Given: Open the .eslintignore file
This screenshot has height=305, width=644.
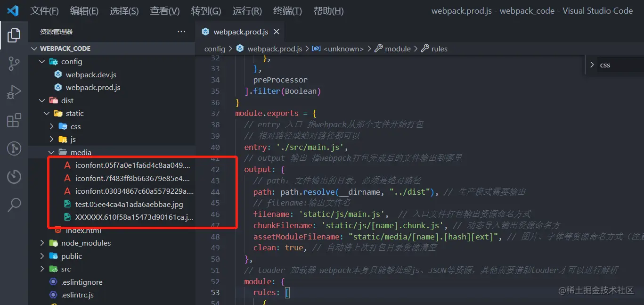Looking at the screenshot, I should [112, 282].
